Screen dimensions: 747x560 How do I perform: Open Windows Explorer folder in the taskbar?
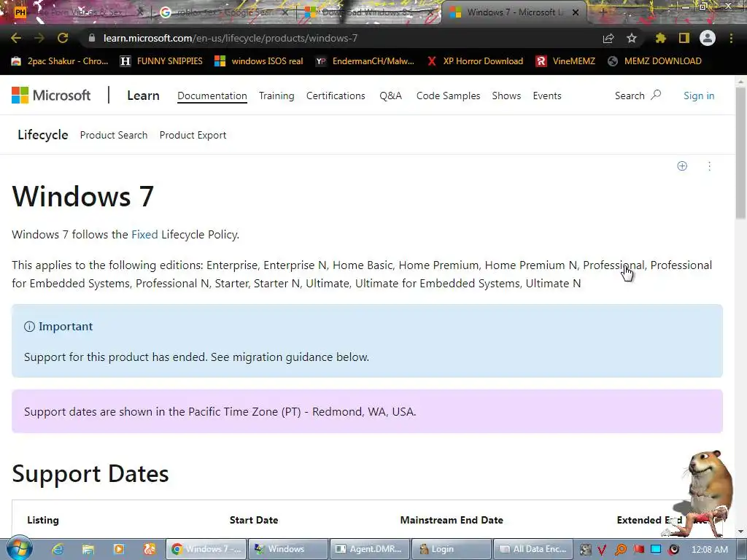[x=88, y=549]
